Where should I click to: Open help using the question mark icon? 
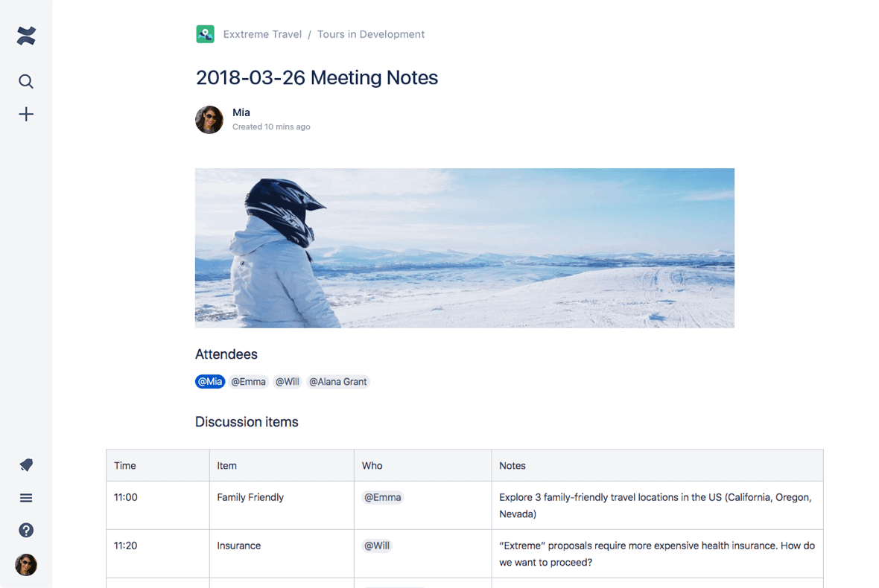pyautogui.click(x=26, y=530)
